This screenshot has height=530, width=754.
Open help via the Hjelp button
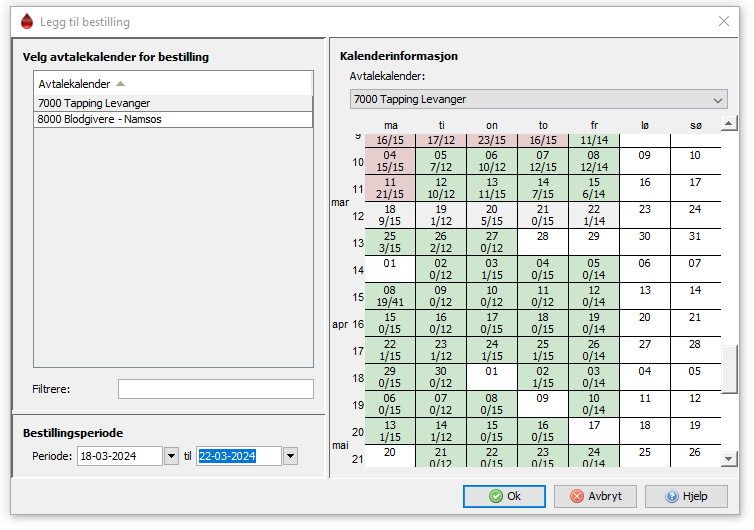click(686, 496)
